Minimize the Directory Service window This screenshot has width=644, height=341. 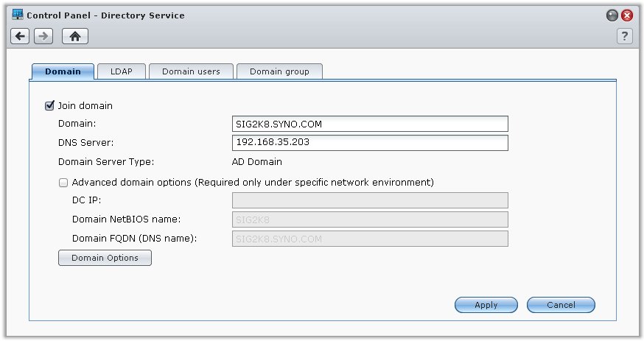click(x=612, y=15)
